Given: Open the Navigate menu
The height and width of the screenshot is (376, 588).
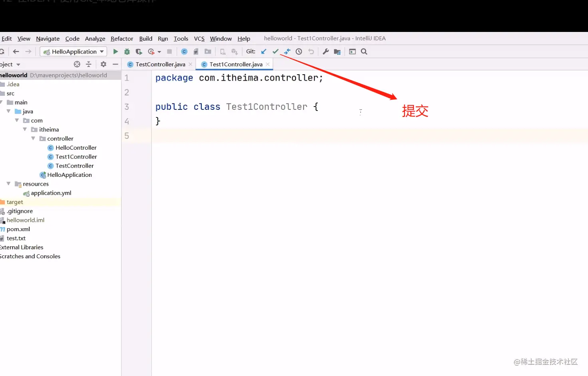Looking at the screenshot, I should pyautogui.click(x=48, y=39).
